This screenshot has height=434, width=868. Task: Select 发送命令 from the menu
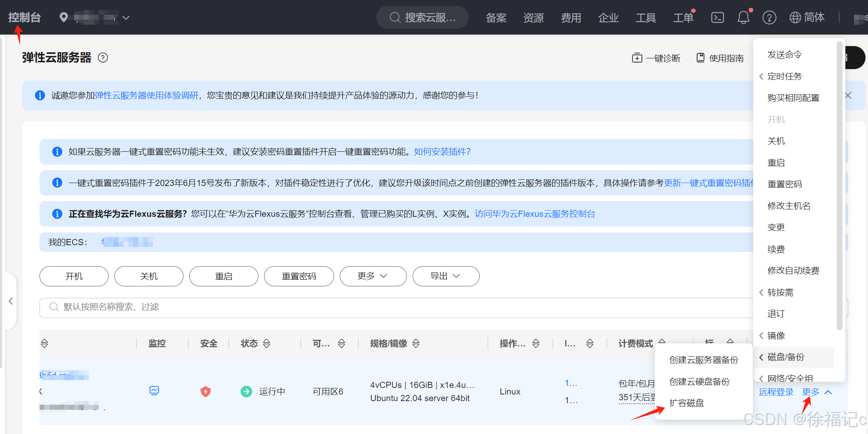(784, 55)
